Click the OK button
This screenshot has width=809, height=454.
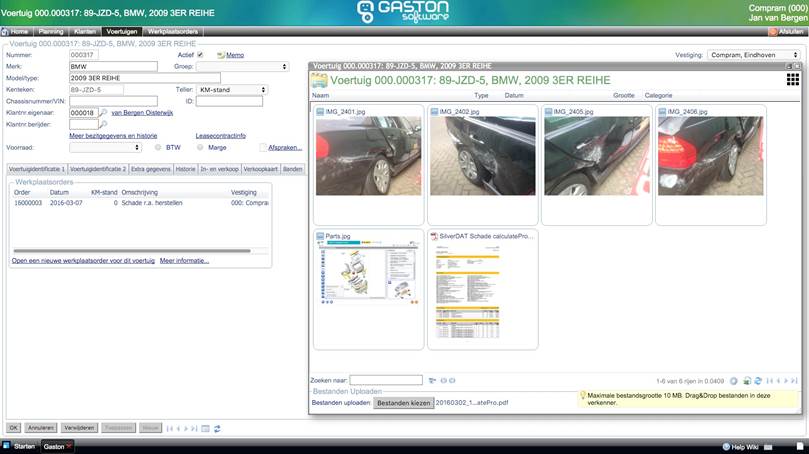point(13,428)
